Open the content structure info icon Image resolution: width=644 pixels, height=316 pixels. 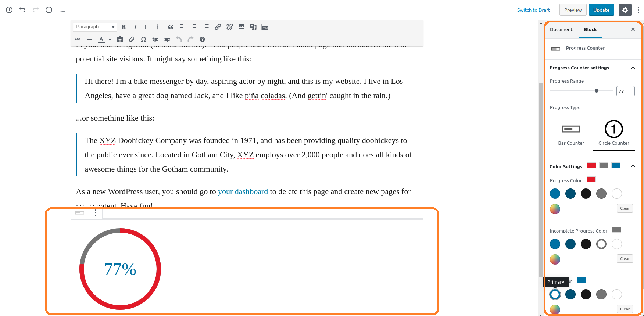(49, 10)
